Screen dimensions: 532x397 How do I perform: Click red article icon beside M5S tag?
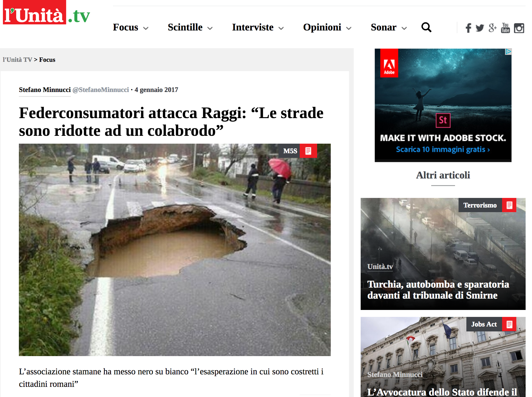click(x=308, y=151)
